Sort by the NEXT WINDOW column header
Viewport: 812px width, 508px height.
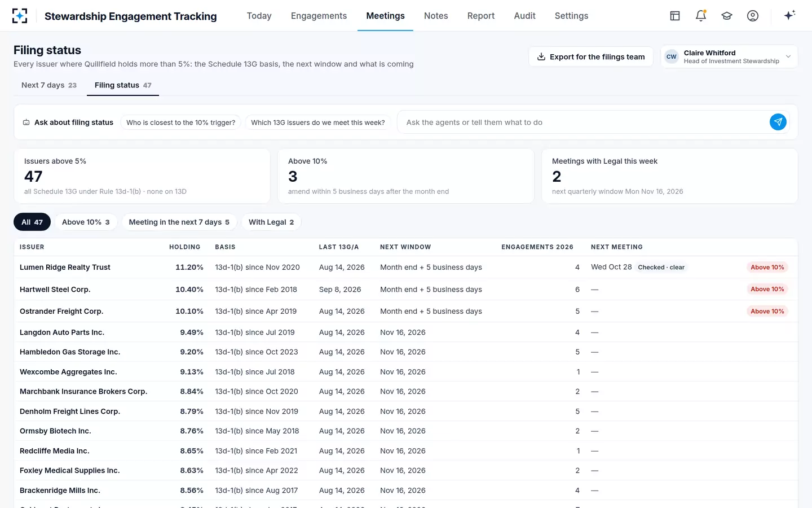pyautogui.click(x=405, y=247)
